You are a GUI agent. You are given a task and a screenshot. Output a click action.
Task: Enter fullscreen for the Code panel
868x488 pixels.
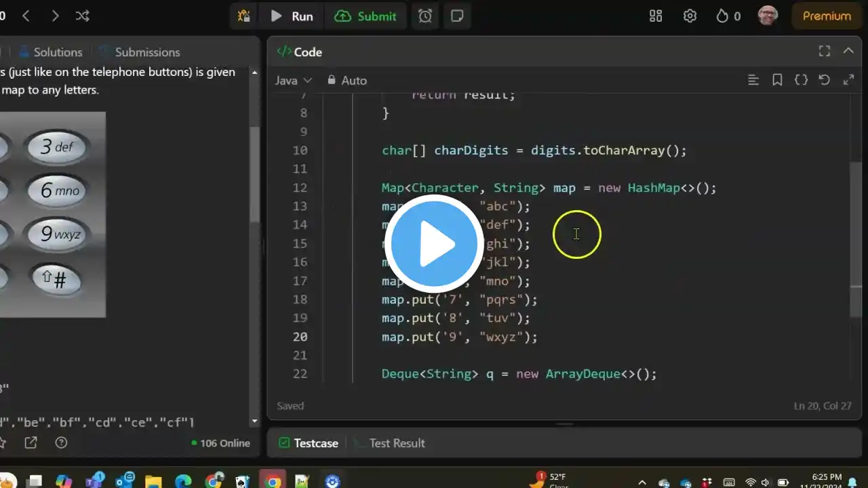(x=825, y=51)
